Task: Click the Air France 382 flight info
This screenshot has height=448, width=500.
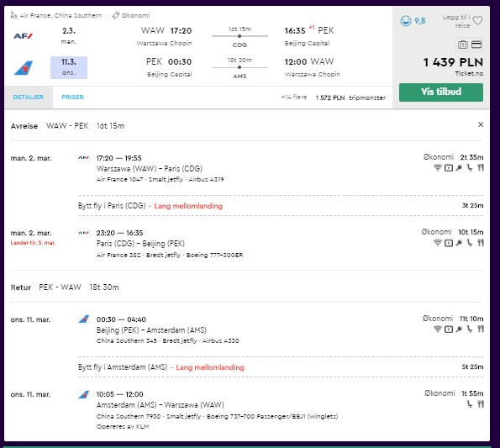Action: tap(170, 255)
